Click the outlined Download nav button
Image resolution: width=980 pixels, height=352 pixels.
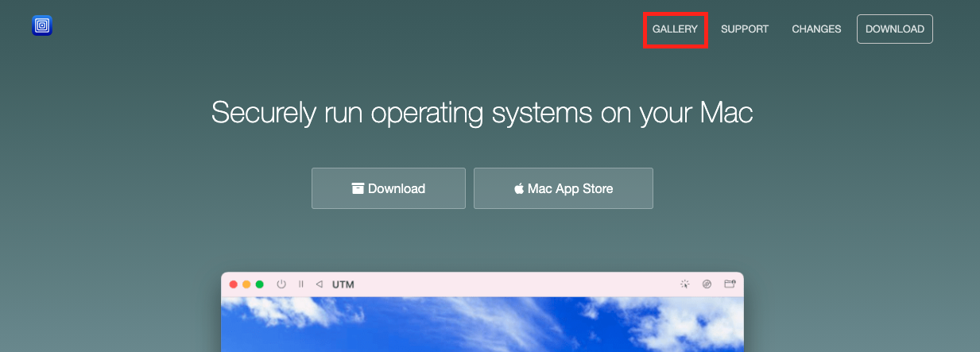(895, 29)
